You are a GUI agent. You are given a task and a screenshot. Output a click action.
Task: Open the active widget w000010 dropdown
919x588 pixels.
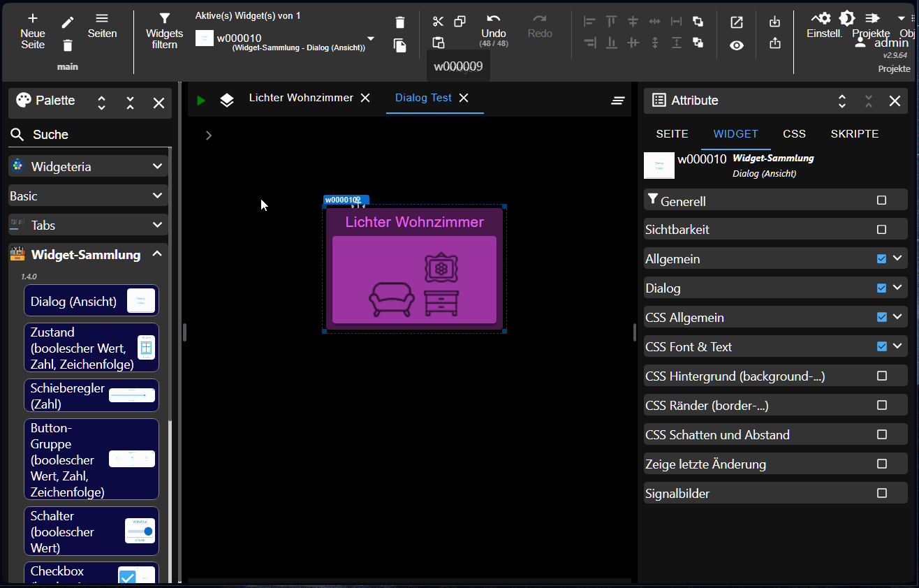pyautogui.click(x=371, y=39)
